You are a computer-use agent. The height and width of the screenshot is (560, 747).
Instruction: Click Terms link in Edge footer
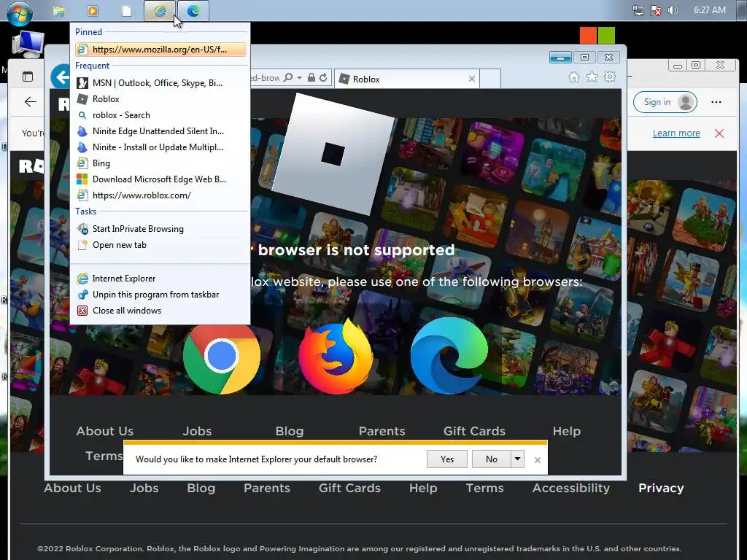coord(484,488)
